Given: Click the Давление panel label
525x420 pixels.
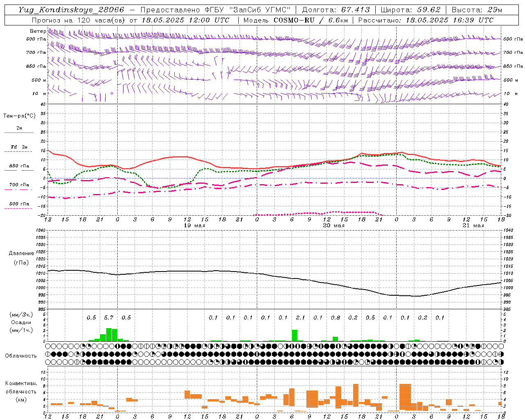Looking at the screenshot, I should pyautogui.click(x=21, y=253).
